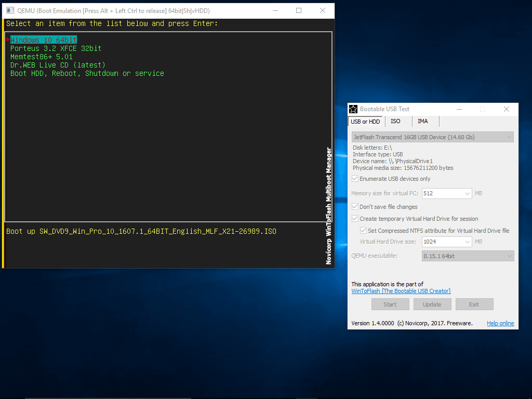Click the Update button
Viewport: 532px width, 399px height.
[432, 304]
